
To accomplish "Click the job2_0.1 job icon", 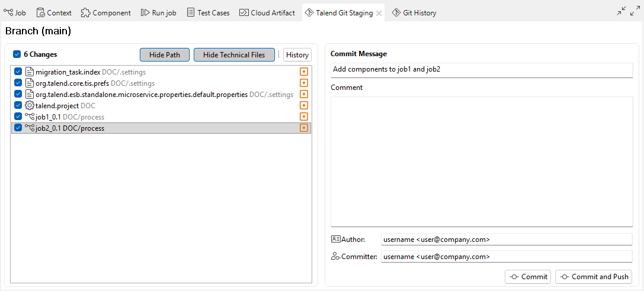I will pyautogui.click(x=30, y=128).
